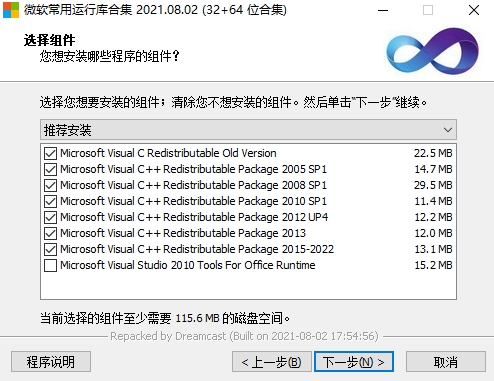Close the installer window
Viewport: 494px width, 381px height.
[474, 10]
